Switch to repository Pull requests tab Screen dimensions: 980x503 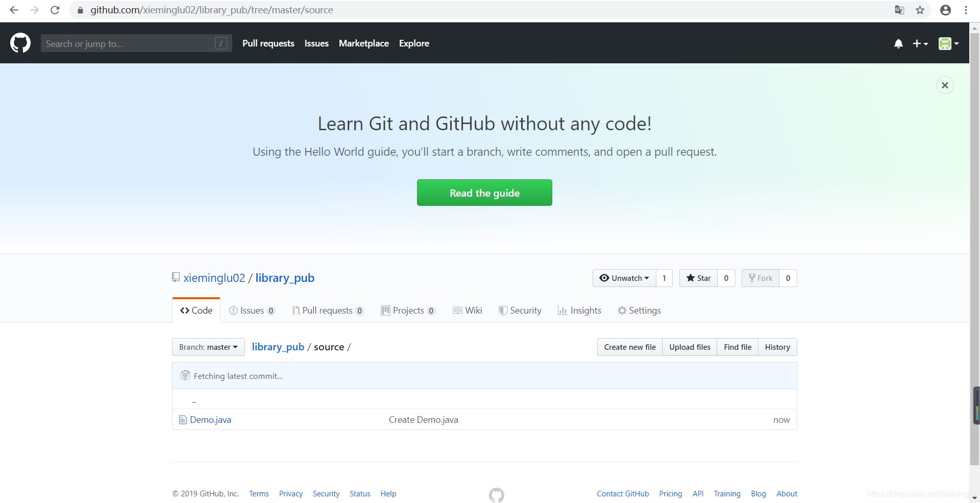(x=328, y=310)
